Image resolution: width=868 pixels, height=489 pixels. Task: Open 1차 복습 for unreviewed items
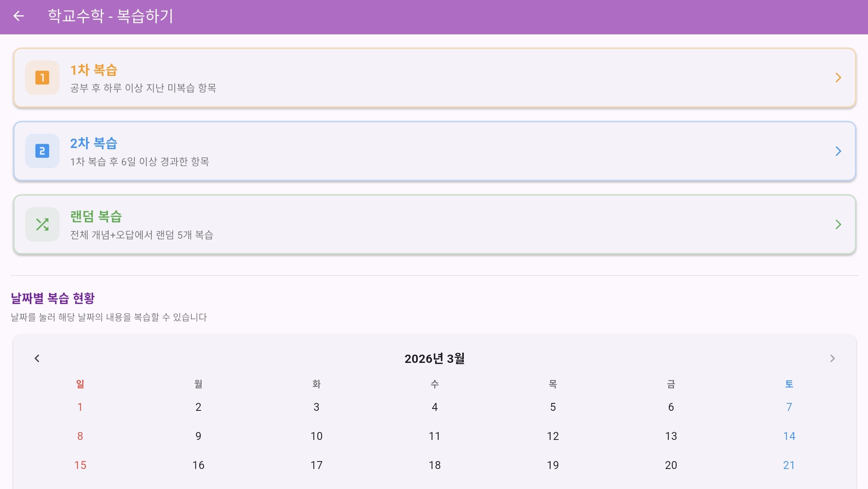click(434, 78)
